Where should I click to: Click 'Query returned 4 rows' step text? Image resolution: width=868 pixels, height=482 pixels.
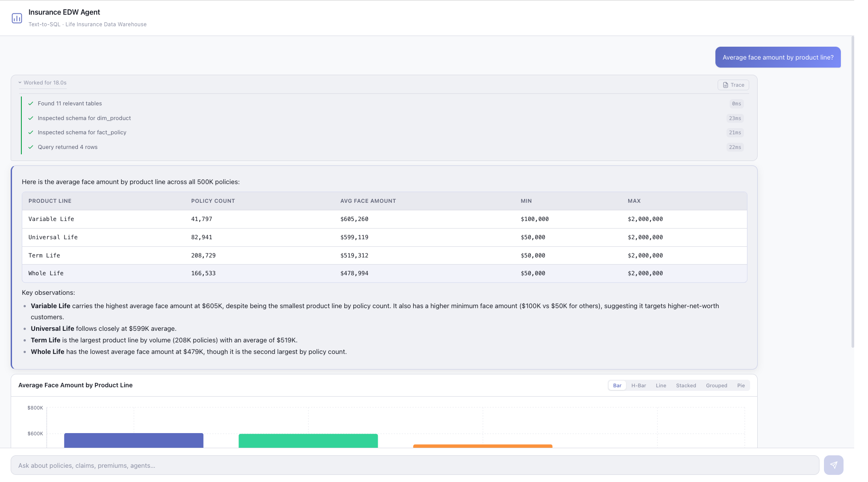(x=68, y=147)
